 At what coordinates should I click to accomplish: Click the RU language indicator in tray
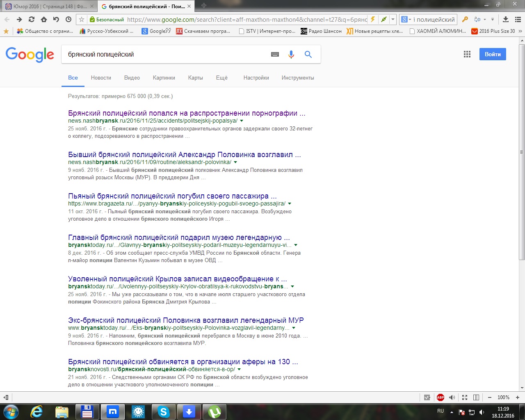click(x=441, y=411)
